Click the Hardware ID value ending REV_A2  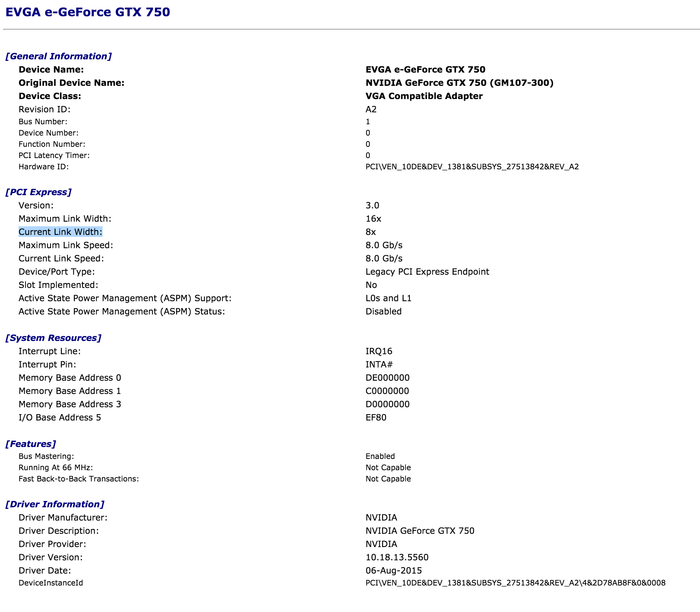tap(472, 167)
